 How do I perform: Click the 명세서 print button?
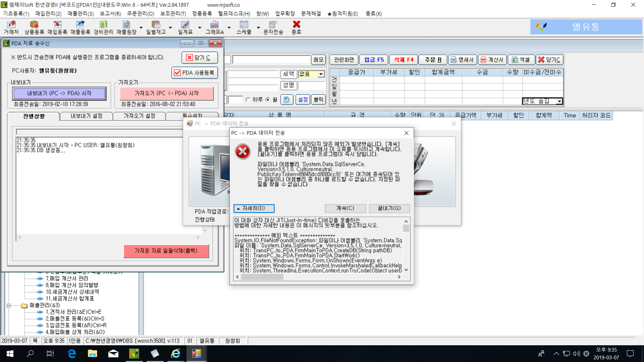coord(463,60)
